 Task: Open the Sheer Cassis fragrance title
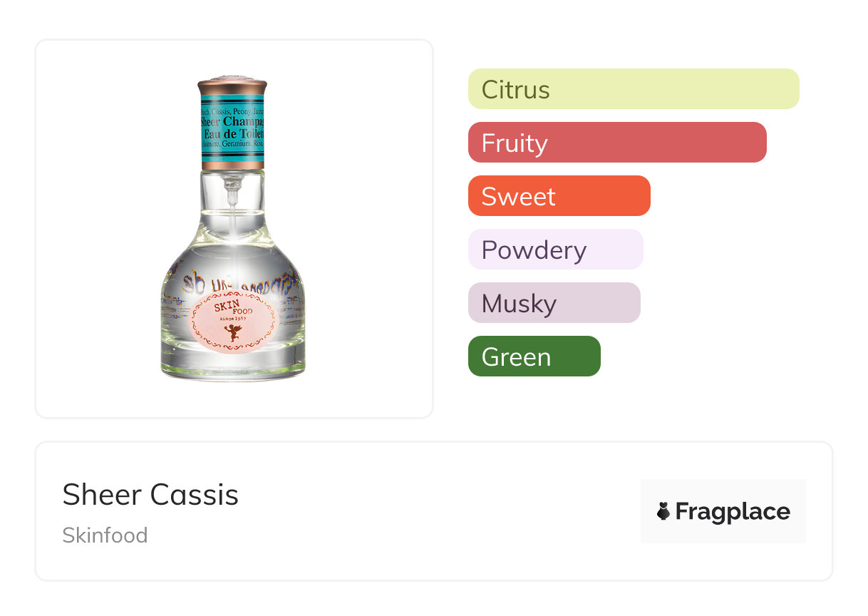pos(150,495)
